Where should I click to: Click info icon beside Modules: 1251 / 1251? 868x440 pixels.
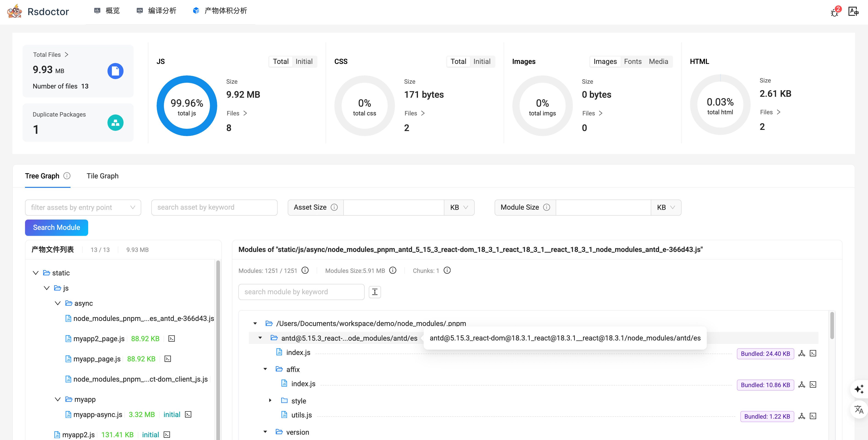305,270
